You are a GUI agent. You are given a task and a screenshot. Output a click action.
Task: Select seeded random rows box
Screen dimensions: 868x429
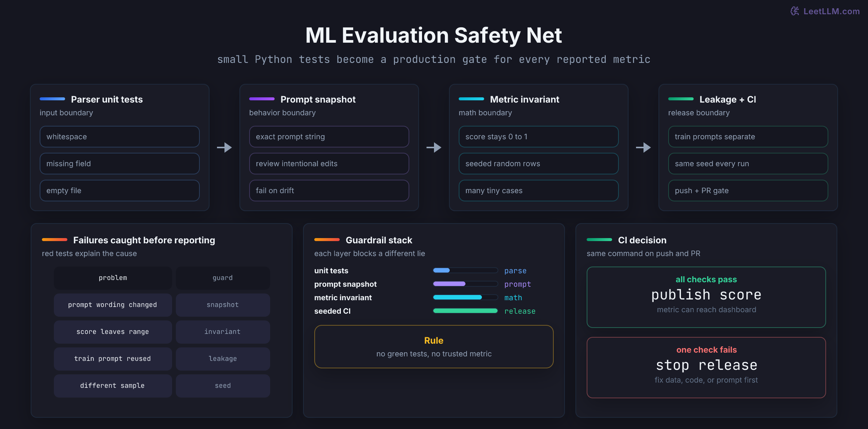[x=539, y=164]
